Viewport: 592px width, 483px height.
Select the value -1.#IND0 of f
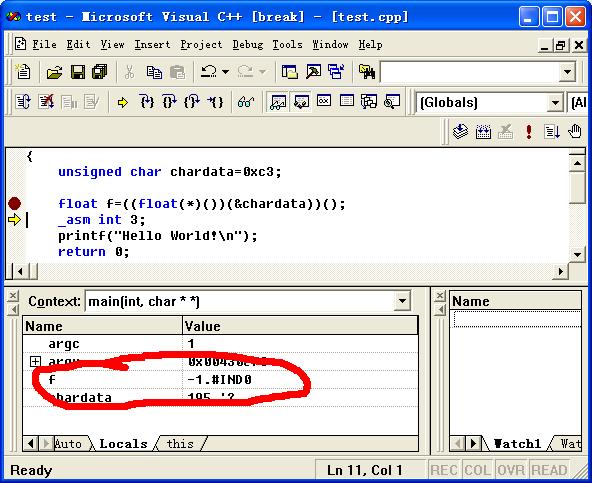click(x=219, y=379)
